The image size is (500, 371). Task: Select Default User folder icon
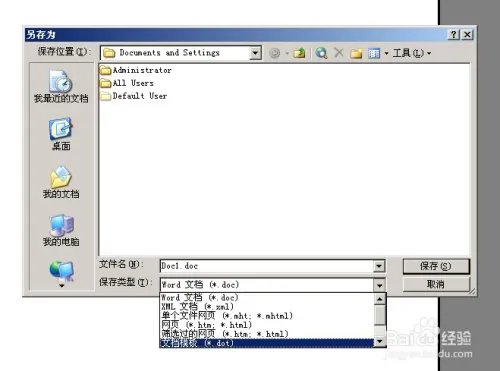tap(105, 96)
